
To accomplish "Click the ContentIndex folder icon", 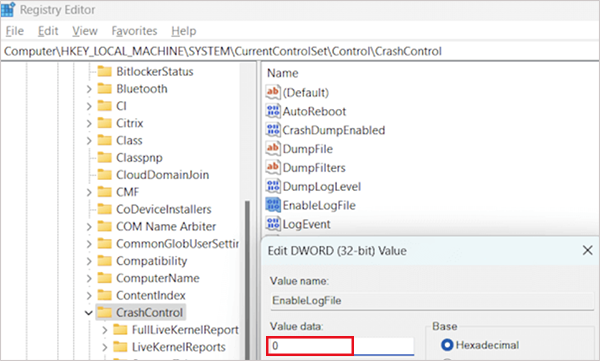I will click(x=104, y=295).
